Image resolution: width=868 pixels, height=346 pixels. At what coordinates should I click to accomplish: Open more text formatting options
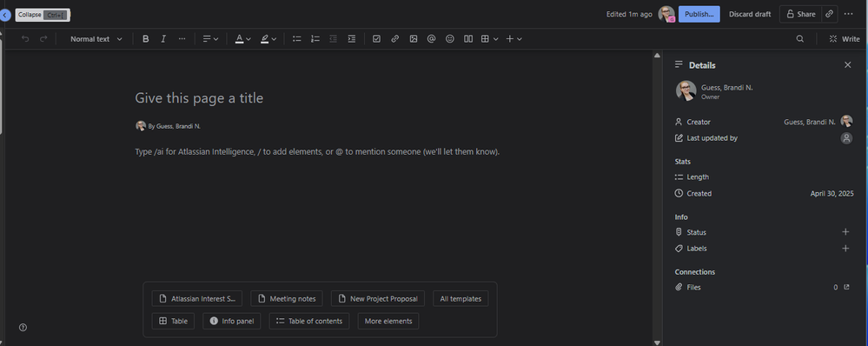182,39
